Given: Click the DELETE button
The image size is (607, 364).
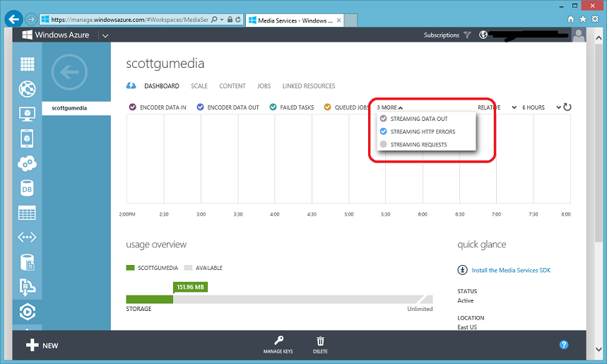Looking at the screenshot, I should 320,345.
